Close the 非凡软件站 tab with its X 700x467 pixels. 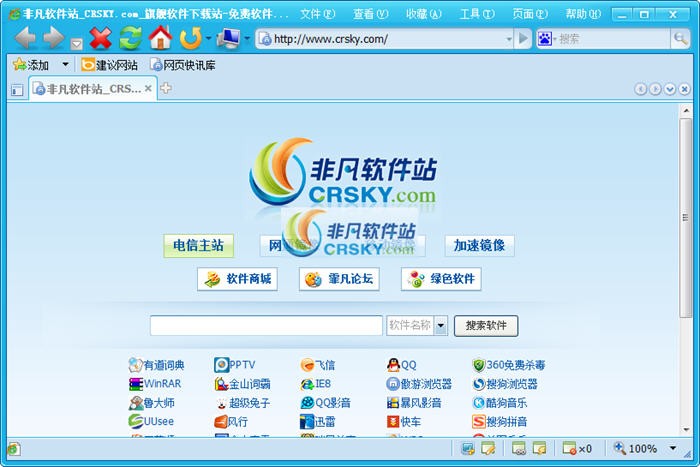[x=148, y=88]
